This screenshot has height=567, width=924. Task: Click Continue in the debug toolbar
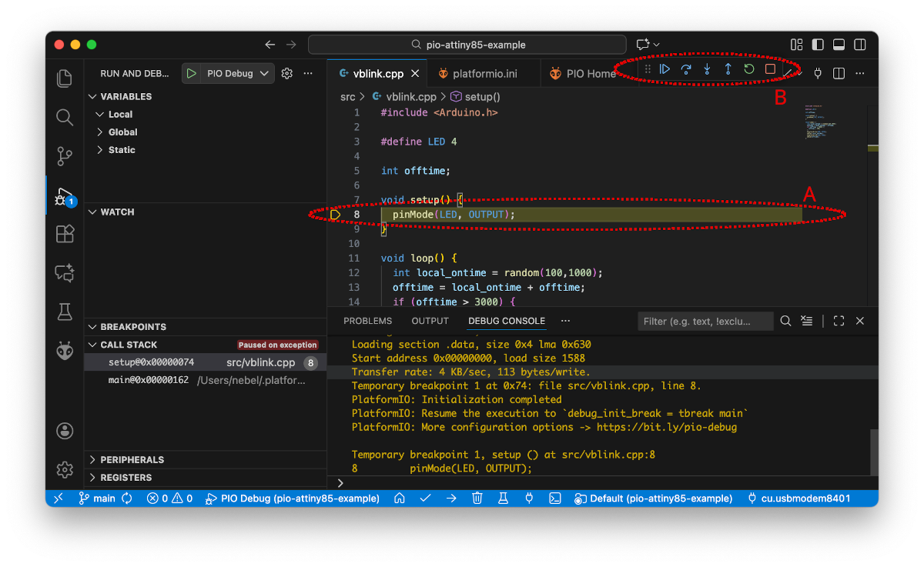[665, 69]
